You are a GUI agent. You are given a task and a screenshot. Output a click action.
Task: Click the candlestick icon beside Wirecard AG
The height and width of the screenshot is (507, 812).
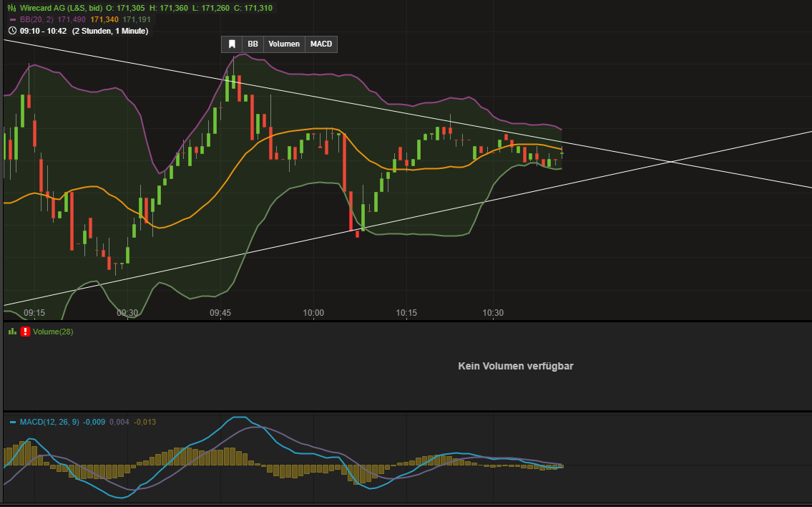click(x=12, y=9)
